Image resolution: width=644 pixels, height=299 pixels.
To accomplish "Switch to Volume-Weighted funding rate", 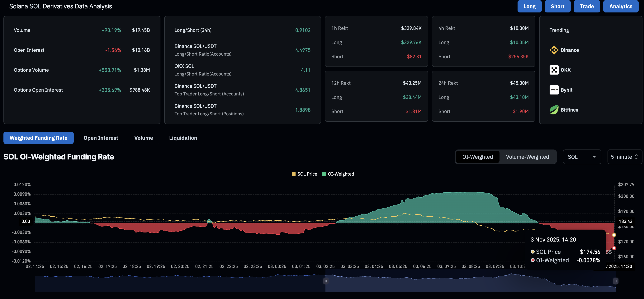I will (x=527, y=157).
